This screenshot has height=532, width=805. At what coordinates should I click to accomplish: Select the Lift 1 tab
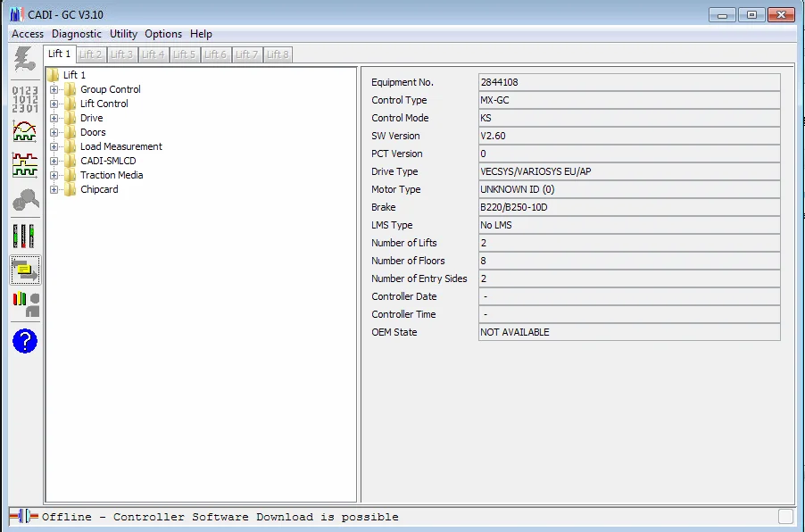[60, 54]
